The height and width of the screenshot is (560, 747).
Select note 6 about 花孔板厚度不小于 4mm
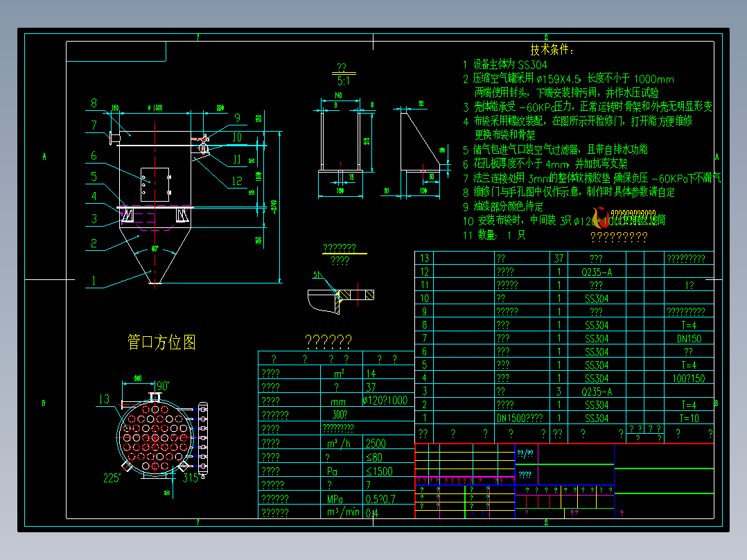(545, 164)
